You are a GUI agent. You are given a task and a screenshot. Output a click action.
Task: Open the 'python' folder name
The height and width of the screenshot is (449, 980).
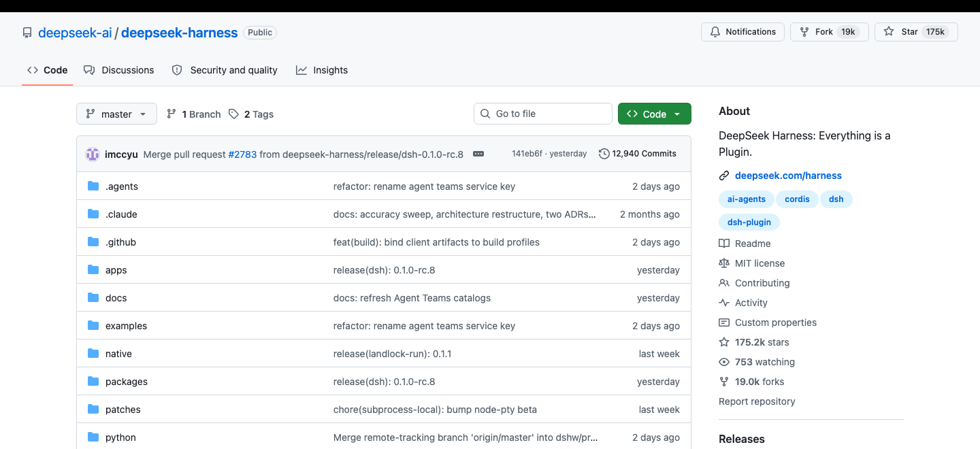[x=120, y=437]
